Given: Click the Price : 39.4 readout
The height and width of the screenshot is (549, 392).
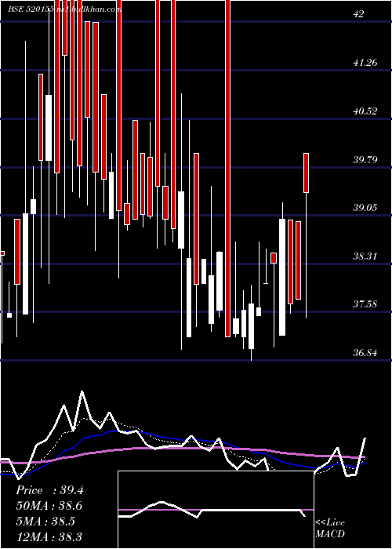Looking at the screenshot, I should (x=49, y=490).
